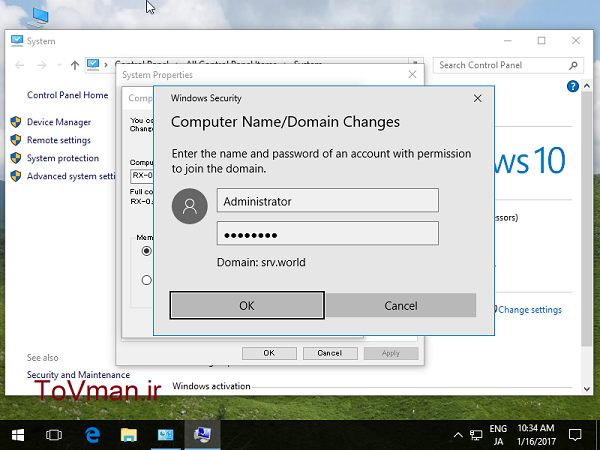The height and width of the screenshot is (450, 600).
Task: Click Change settings link
Action: pyautogui.click(x=530, y=310)
